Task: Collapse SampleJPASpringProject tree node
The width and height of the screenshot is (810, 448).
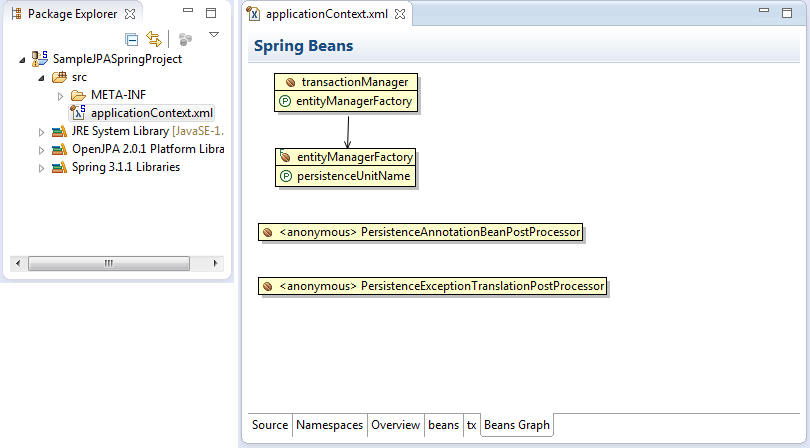Action: click(x=22, y=60)
